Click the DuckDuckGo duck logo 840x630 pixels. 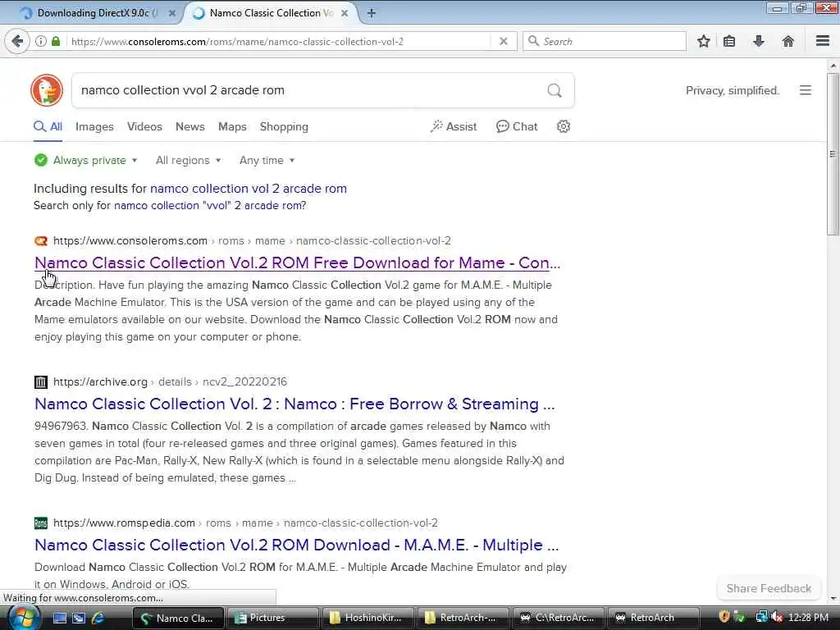[47, 90]
